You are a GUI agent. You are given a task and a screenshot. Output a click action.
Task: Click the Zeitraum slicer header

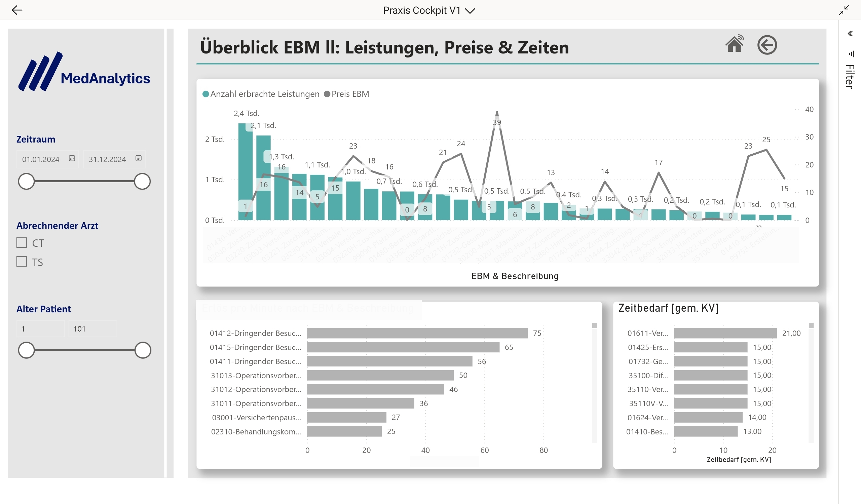click(36, 139)
